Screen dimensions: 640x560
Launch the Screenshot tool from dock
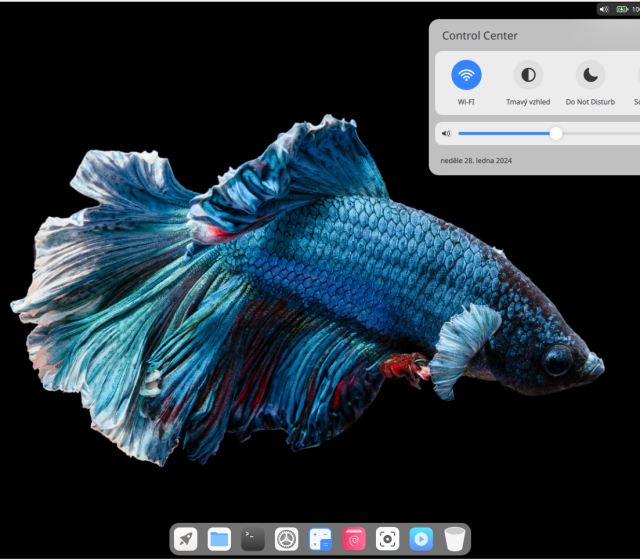pos(388,539)
